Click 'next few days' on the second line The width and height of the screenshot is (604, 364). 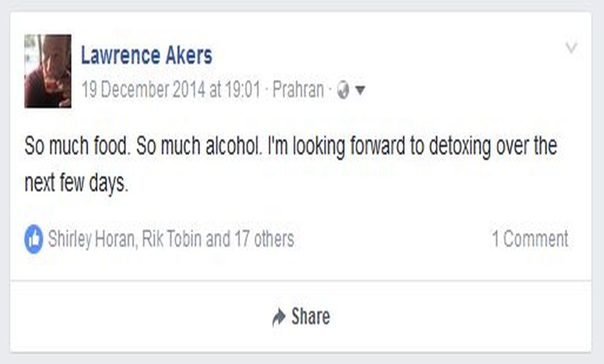[76, 182]
